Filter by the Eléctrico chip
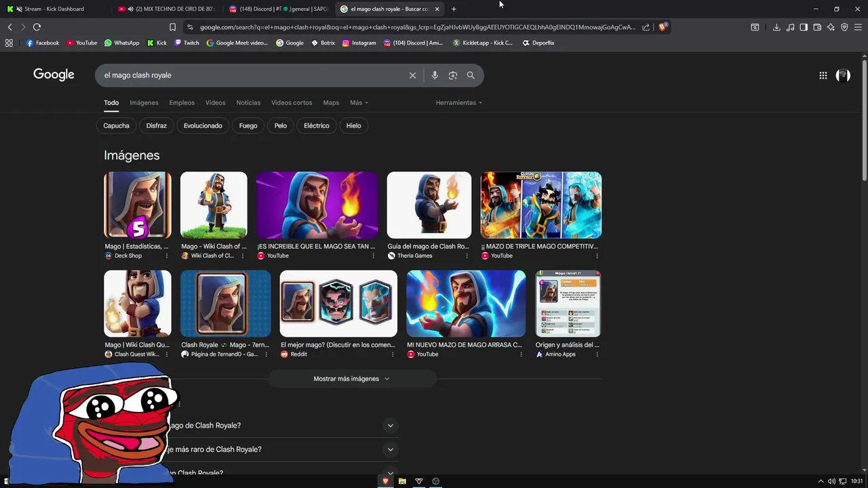The width and height of the screenshot is (868, 488). 317,125
